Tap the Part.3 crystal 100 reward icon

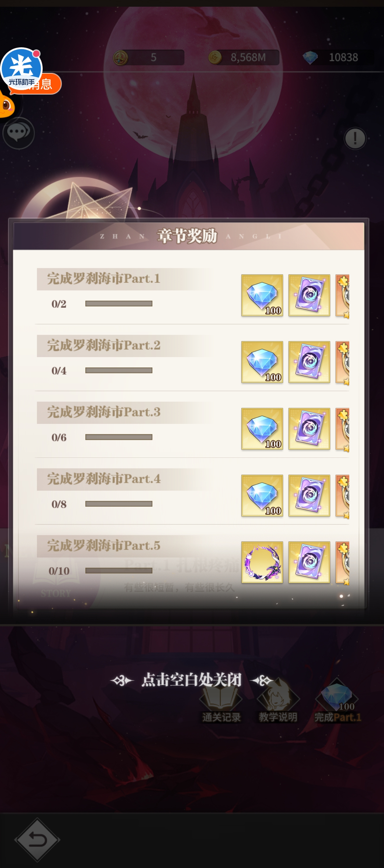tap(262, 429)
